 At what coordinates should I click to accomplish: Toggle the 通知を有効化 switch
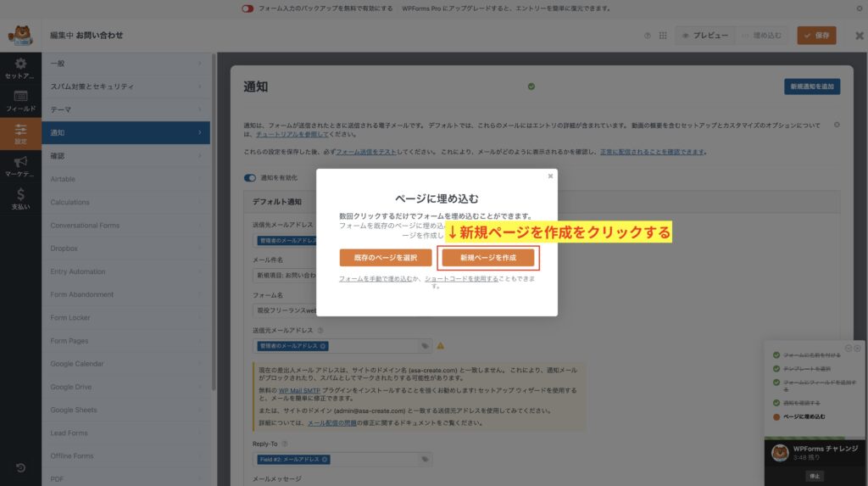250,178
